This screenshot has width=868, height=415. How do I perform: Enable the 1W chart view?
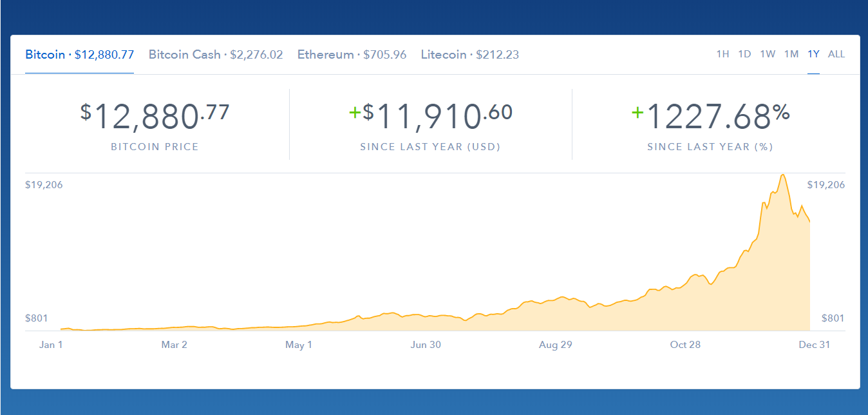pos(768,54)
